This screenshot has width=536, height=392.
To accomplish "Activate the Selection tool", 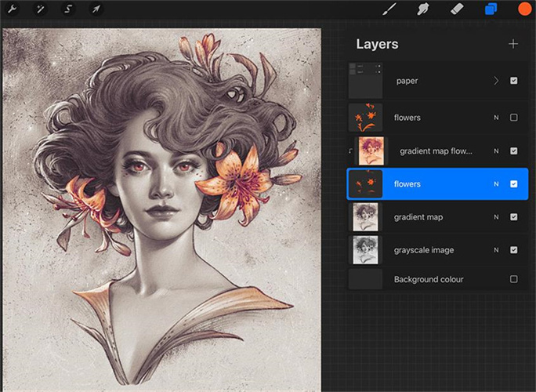I will pos(68,9).
